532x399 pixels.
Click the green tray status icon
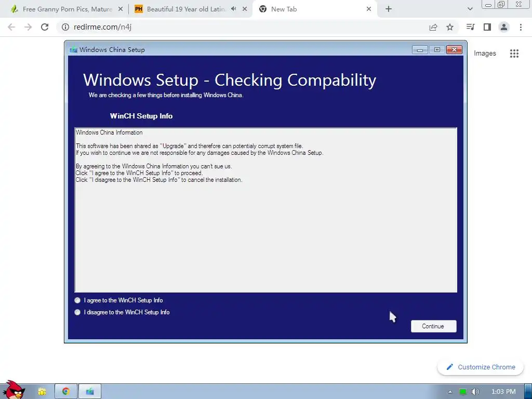pos(463,392)
